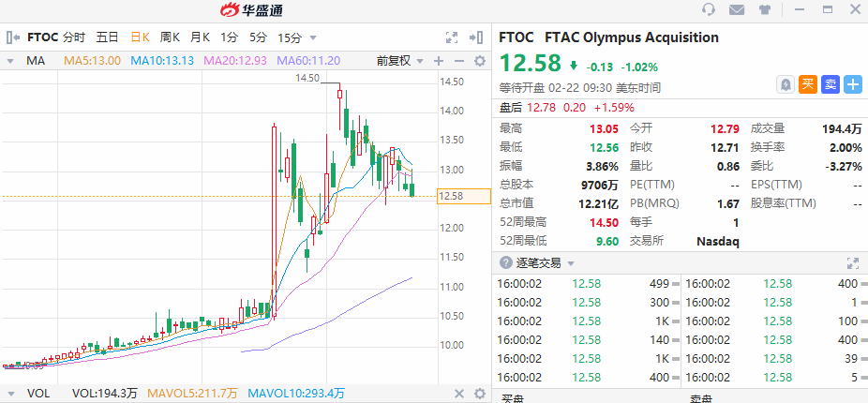Click the 换手率 value 2.00%
This screenshot has width=868, height=403.
846,148
